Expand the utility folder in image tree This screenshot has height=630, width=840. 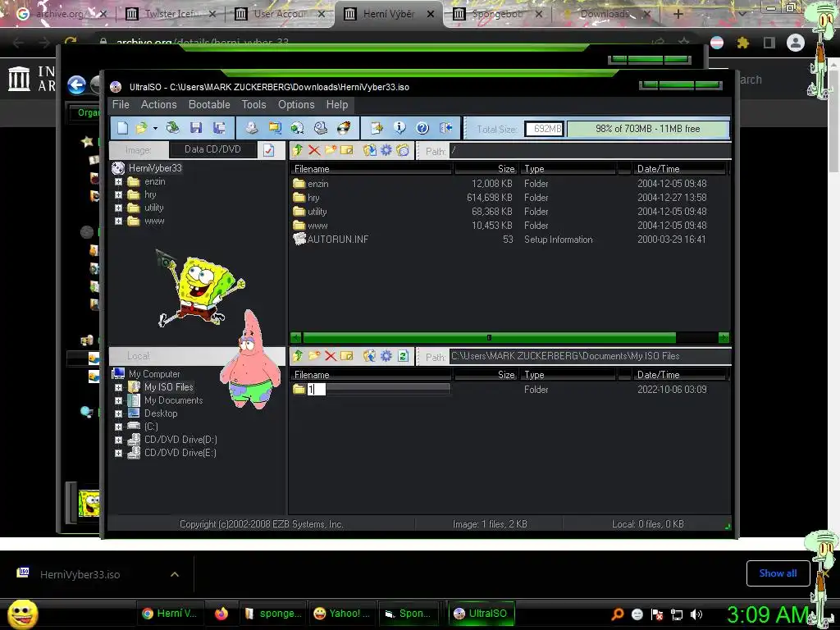118,208
